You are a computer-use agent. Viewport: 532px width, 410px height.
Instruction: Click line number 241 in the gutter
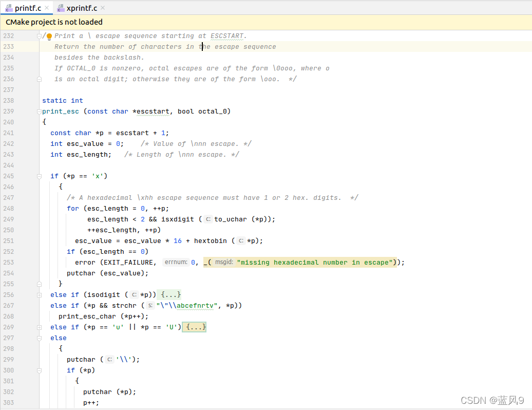pos(8,133)
